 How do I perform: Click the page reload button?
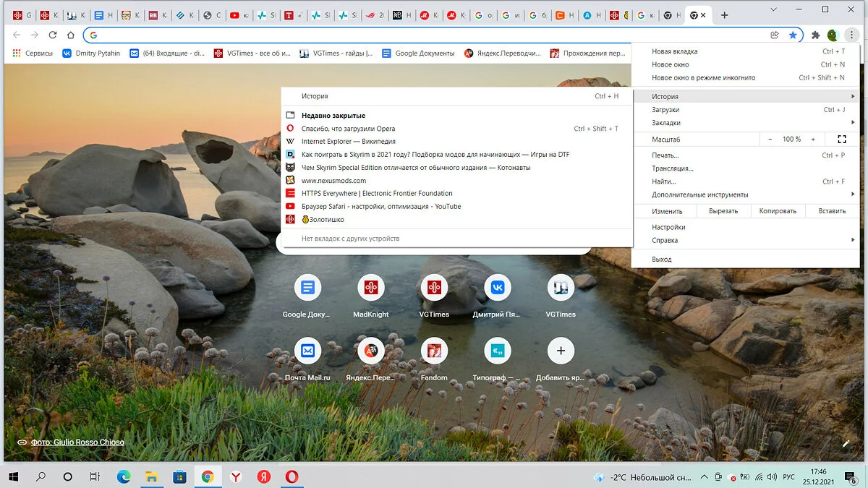pos(52,35)
